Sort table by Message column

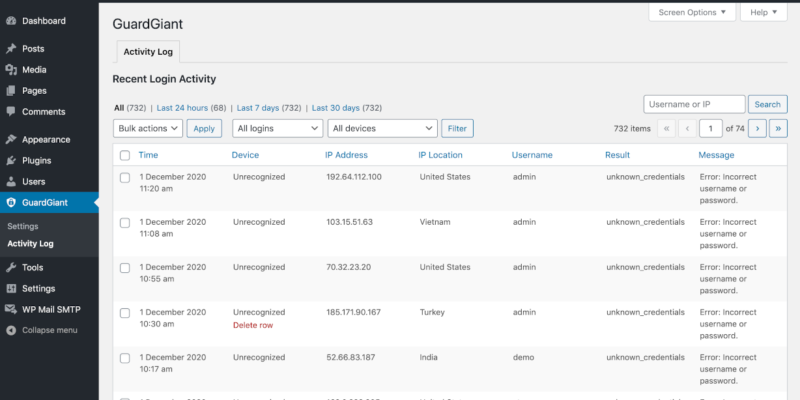pyautogui.click(x=716, y=155)
